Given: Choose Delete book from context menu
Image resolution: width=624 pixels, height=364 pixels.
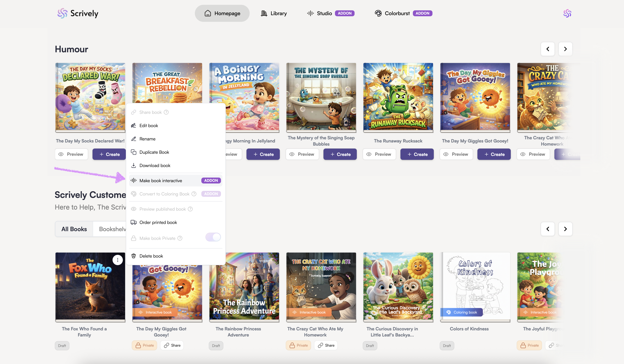Looking at the screenshot, I should (x=151, y=256).
